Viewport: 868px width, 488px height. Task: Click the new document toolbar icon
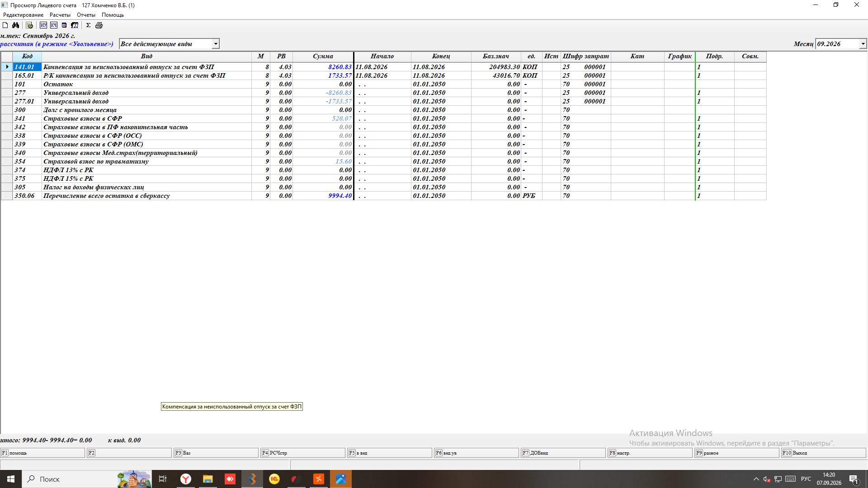coord(5,25)
